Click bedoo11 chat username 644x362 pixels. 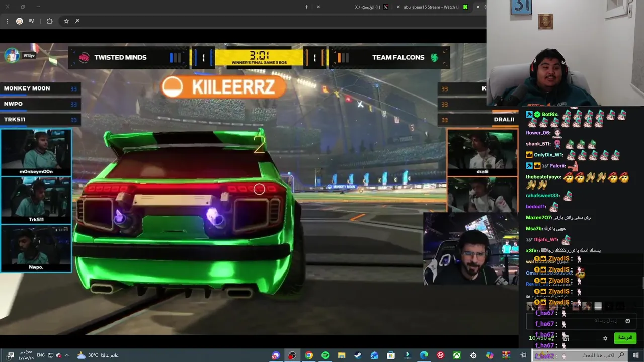[536, 207]
